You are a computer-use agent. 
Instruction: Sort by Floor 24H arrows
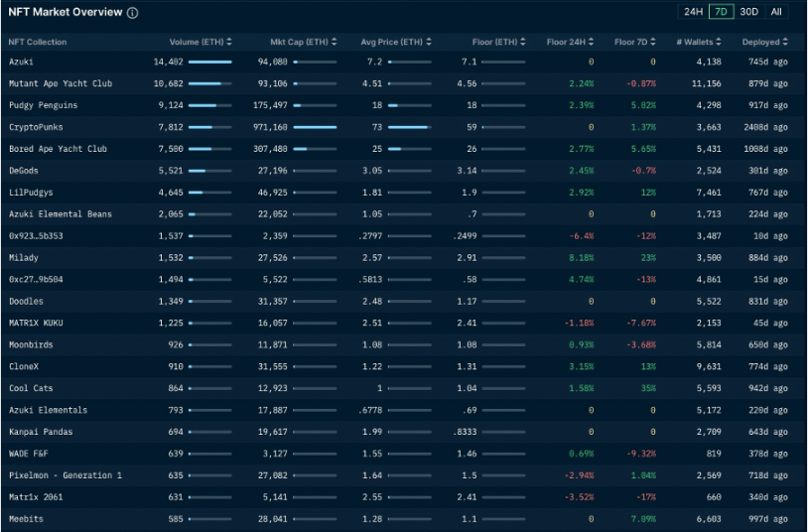(591, 42)
